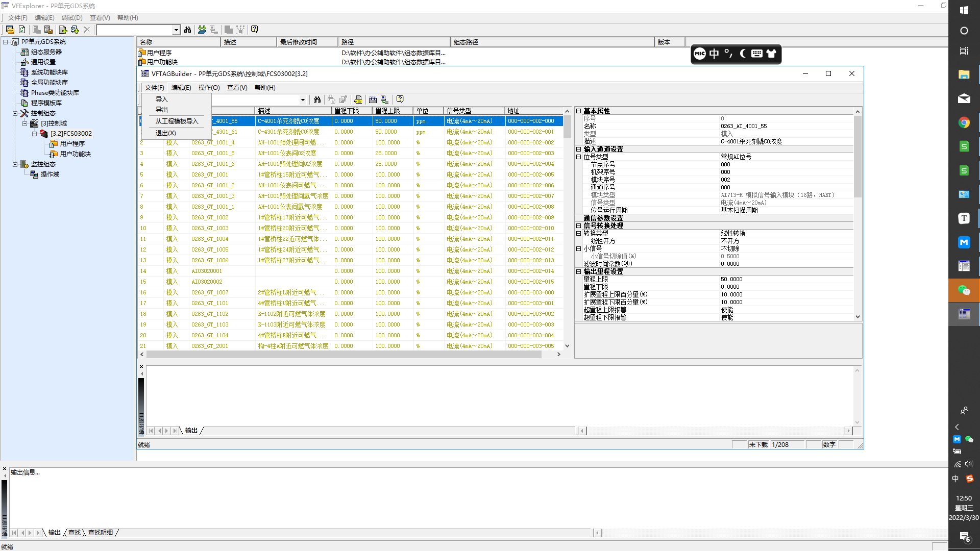Select 操作域 in the project tree
The image size is (980, 551).
click(50, 174)
